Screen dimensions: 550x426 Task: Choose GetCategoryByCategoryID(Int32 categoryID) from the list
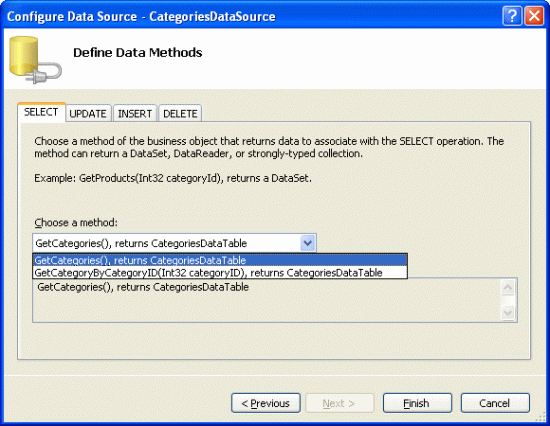[220, 273]
